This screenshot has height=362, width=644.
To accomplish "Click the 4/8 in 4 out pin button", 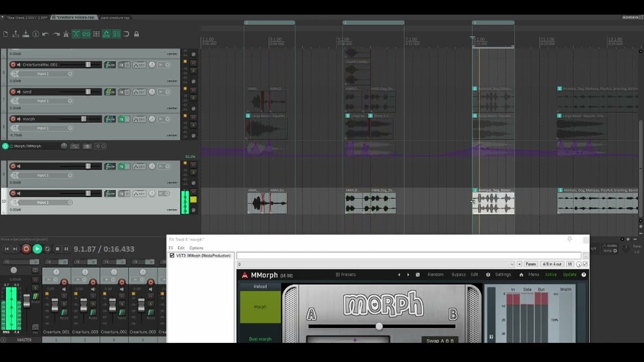I will tap(552, 264).
